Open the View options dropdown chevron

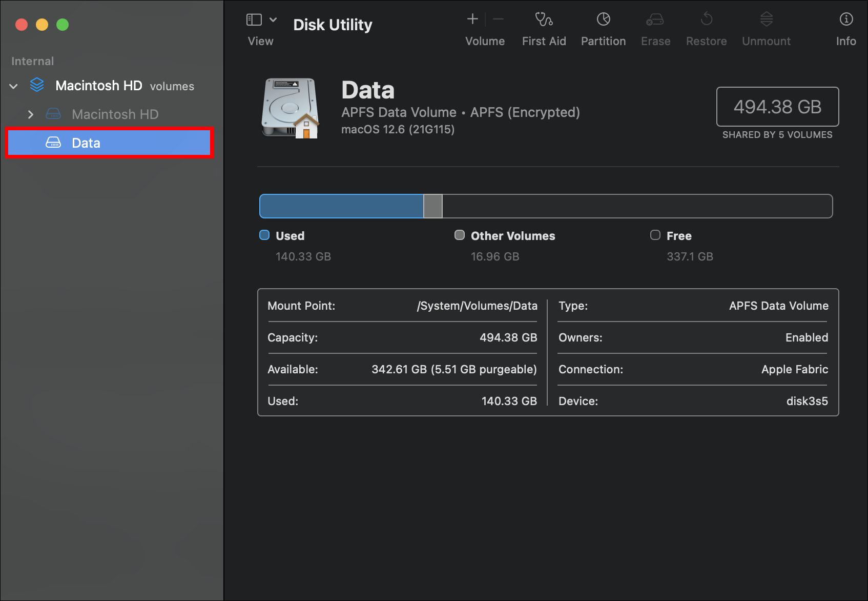coord(273,19)
